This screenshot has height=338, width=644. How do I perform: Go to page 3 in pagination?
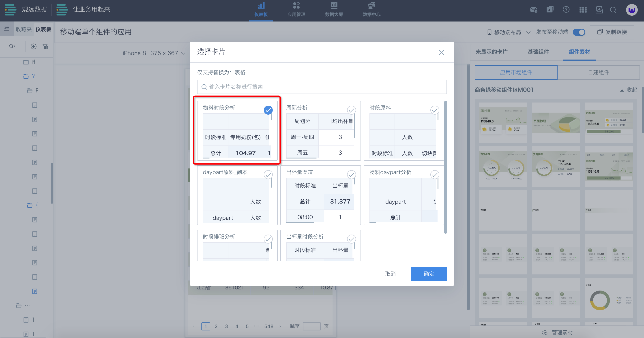point(226,326)
